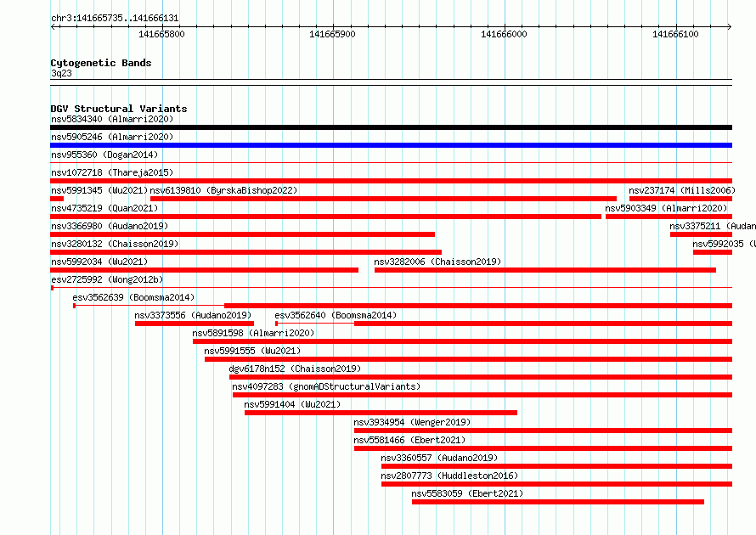The height and width of the screenshot is (535, 756).
Task: Select the red nsv5891598 variant bar
Action: 463,341
